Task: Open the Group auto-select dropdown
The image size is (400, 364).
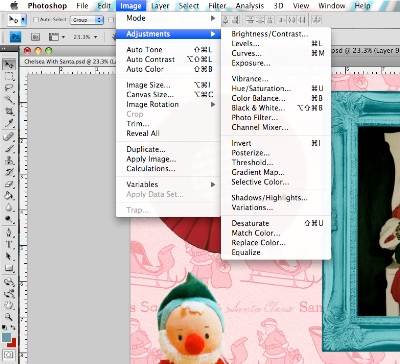Action: pyautogui.click(x=87, y=20)
